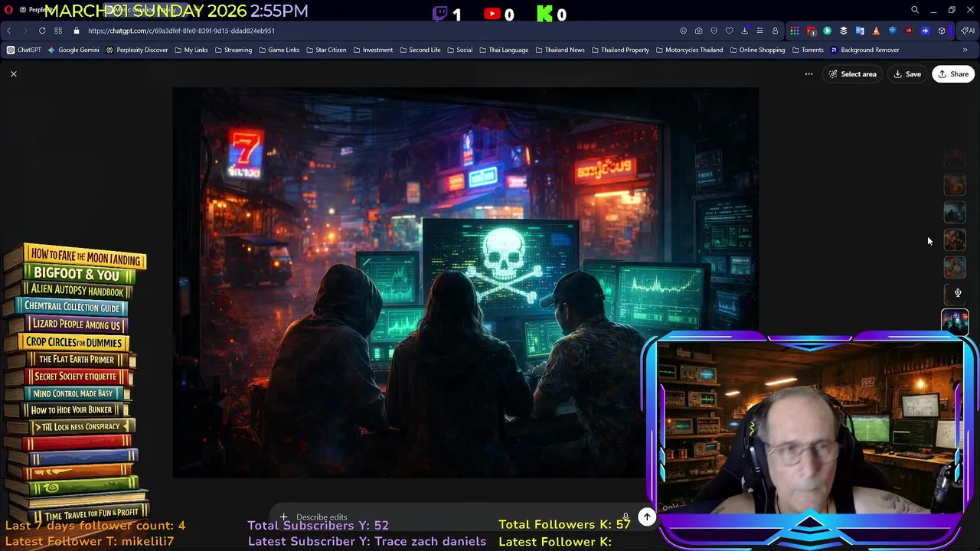Send edit with the up-arrow button
980x551 pixels.
[647, 517]
